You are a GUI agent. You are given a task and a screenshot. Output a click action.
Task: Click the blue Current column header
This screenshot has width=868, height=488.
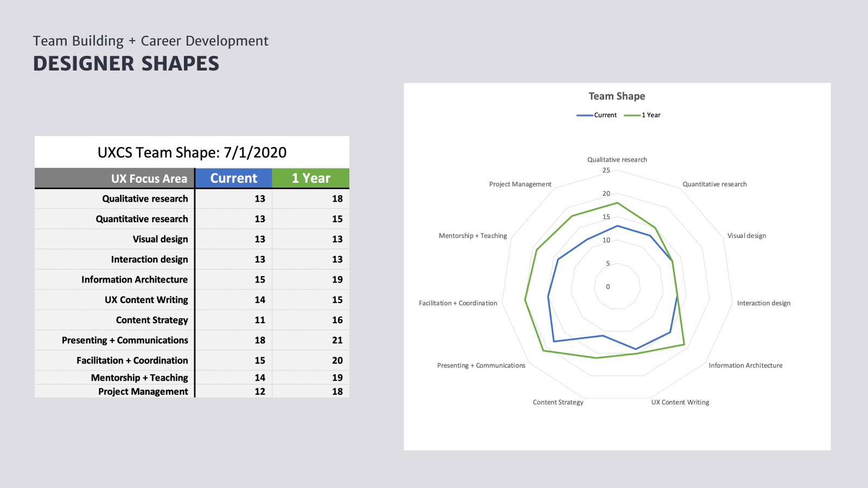click(x=233, y=178)
